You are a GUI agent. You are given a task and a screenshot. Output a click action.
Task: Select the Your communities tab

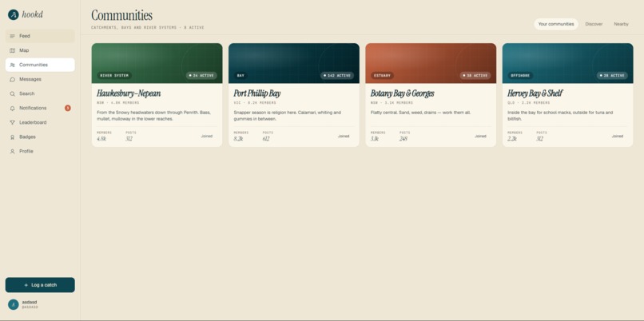coord(556,24)
